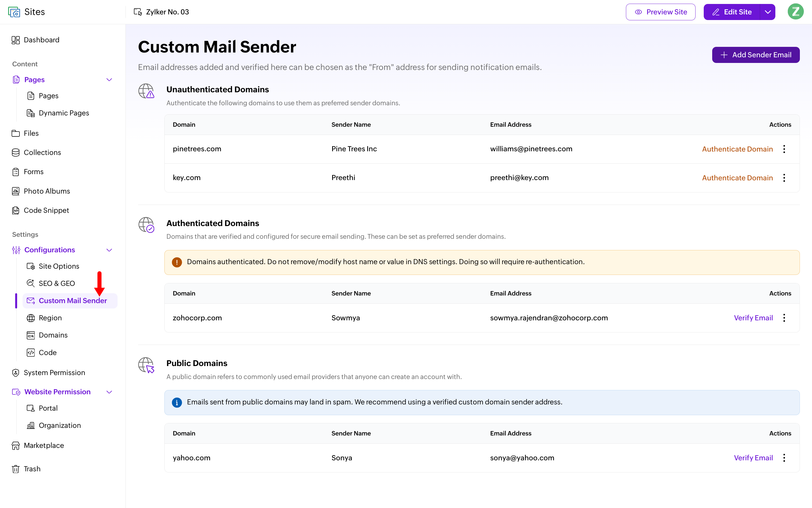Click the Preview Site button
Viewport: 812px width, 508px height.
[660, 12]
